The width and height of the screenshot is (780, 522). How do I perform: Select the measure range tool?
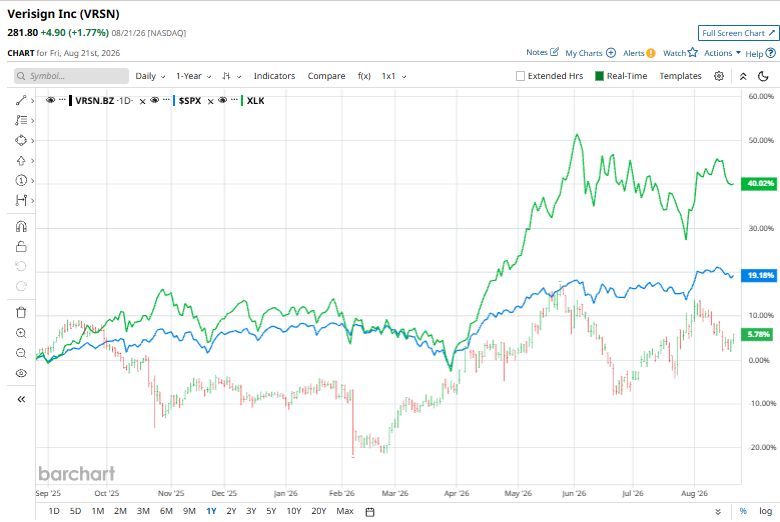[x=21, y=201]
